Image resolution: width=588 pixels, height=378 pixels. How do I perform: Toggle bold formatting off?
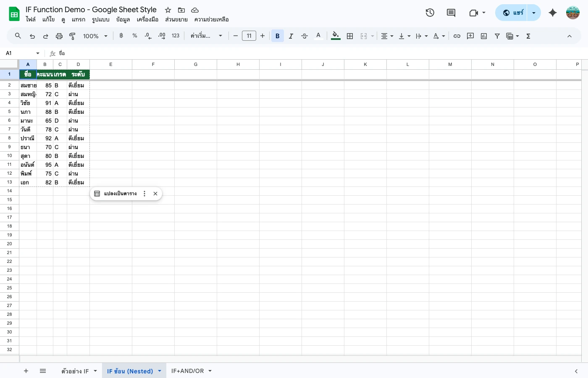click(277, 36)
